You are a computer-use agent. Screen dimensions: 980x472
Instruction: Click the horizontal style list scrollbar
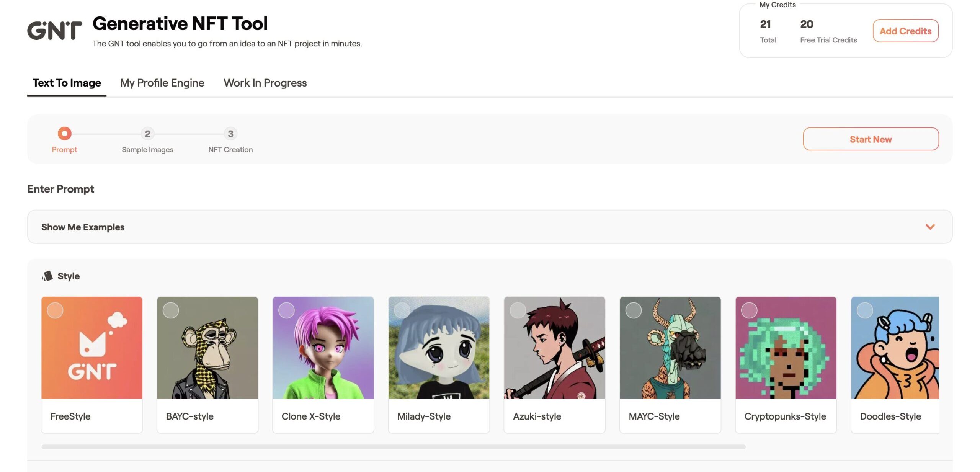[x=393, y=447]
